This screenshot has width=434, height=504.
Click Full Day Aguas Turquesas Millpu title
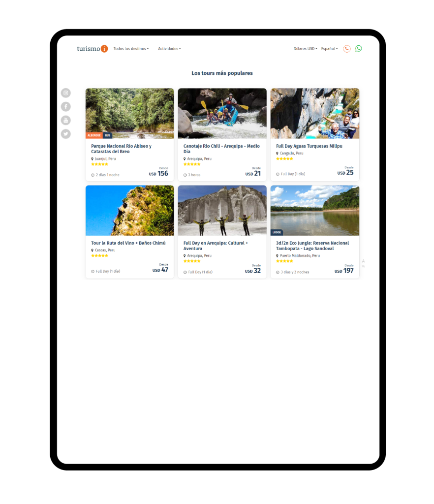click(x=309, y=146)
